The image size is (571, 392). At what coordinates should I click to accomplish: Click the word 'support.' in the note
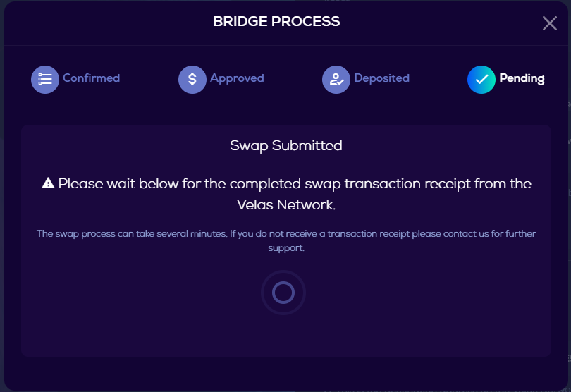pos(286,248)
